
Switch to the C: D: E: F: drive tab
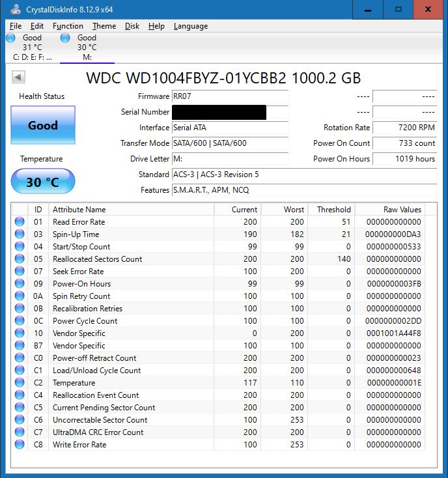31,57
